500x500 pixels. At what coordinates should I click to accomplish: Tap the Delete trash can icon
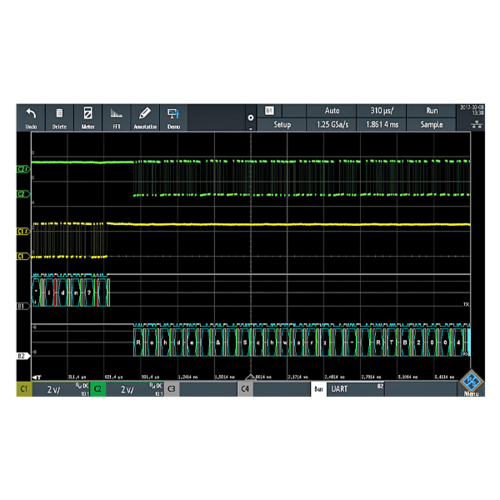point(59,114)
